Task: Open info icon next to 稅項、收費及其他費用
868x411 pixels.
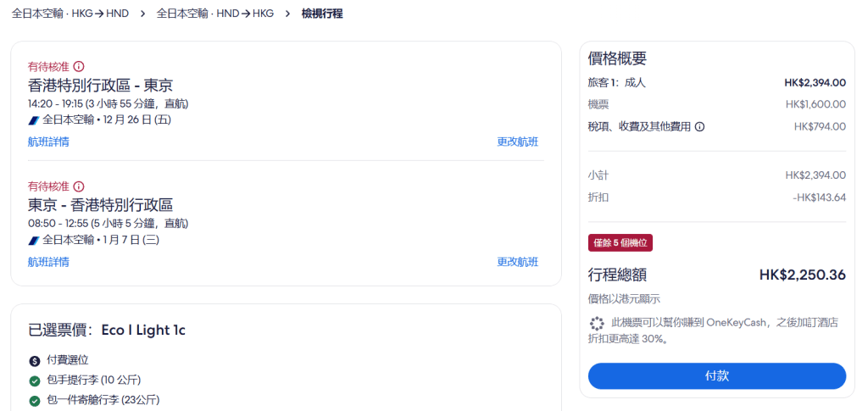Action: (x=700, y=127)
